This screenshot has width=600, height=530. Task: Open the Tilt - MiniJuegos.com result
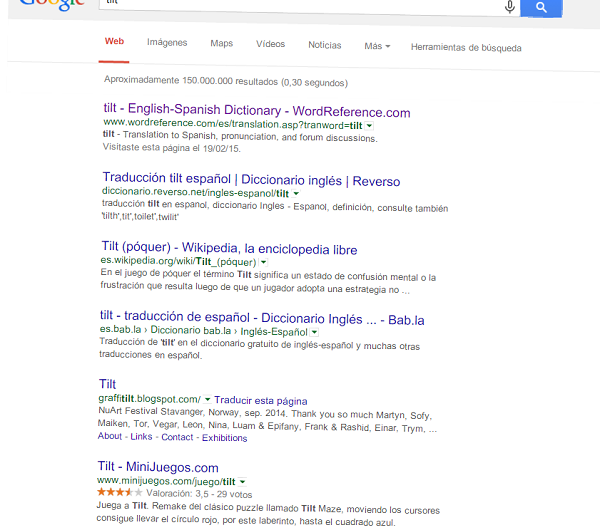(158, 467)
